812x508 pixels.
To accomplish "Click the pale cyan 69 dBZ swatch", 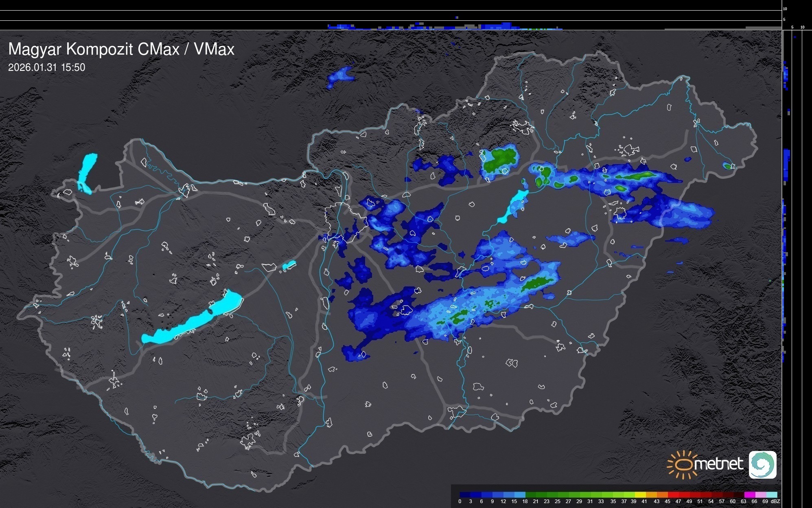I will 771,495.
